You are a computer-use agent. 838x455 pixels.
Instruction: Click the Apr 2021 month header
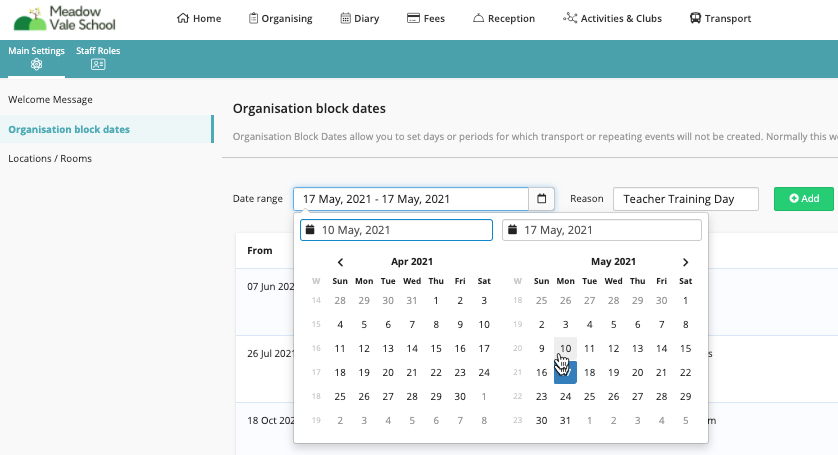pos(412,261)
